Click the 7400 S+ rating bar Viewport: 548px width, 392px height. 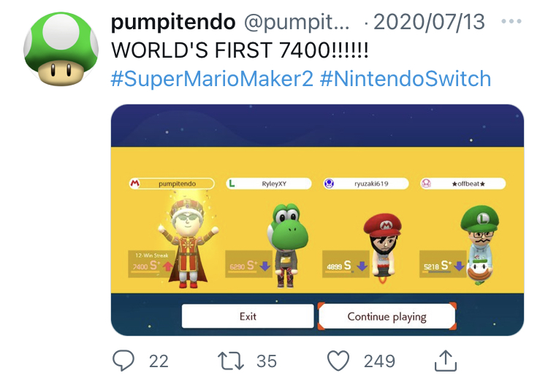[x=152, y=266]
